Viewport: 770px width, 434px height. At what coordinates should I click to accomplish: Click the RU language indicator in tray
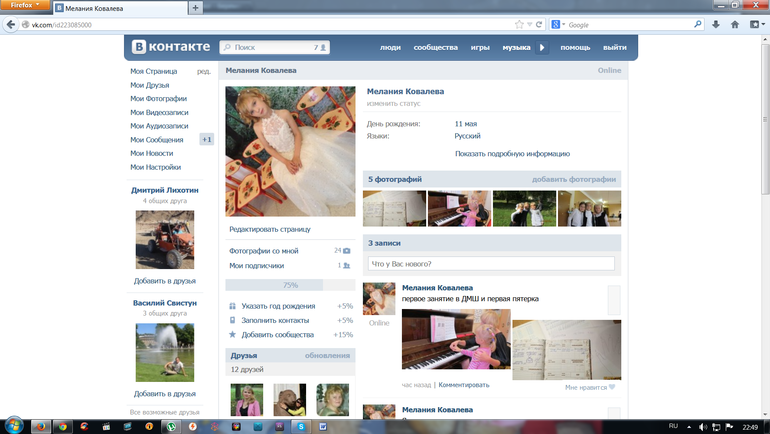[x=673, y=426]
